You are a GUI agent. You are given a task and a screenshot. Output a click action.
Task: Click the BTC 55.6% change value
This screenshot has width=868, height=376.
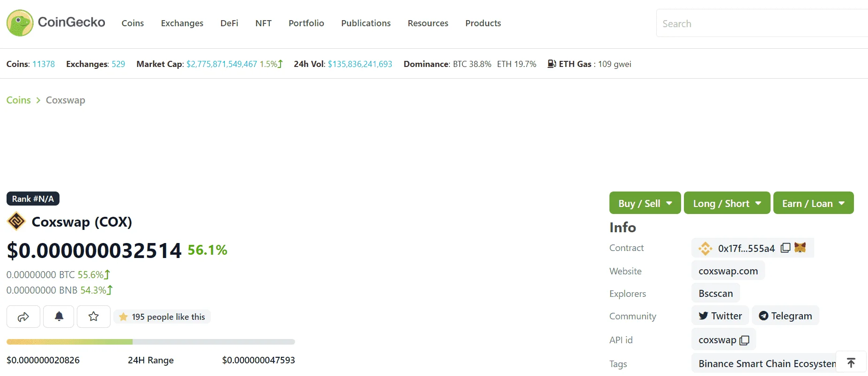pyautogui.click(x=94, y=275)
